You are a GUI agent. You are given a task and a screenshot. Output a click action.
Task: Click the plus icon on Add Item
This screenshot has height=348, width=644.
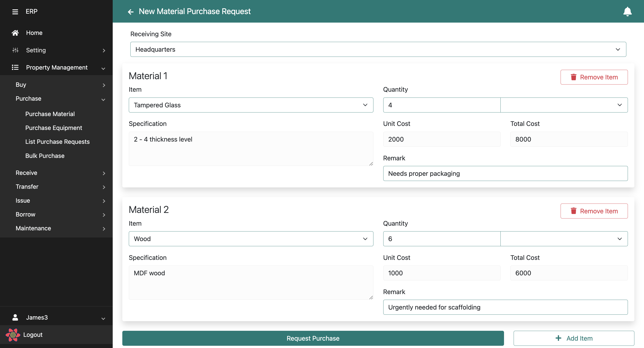[x=558, y=338]
